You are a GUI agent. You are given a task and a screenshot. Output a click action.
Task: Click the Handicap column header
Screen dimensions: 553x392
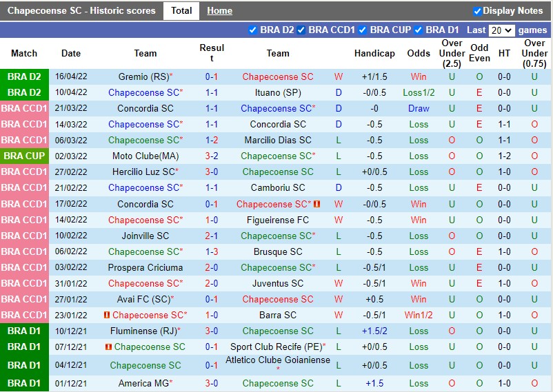click(374, 54)
